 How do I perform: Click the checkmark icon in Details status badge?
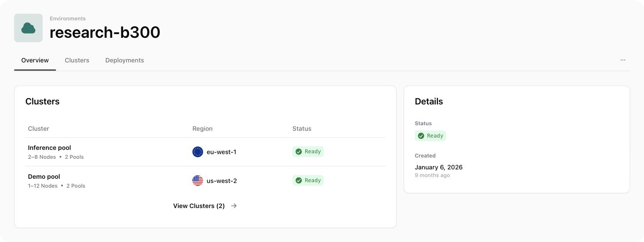click(x=421, y=136)
